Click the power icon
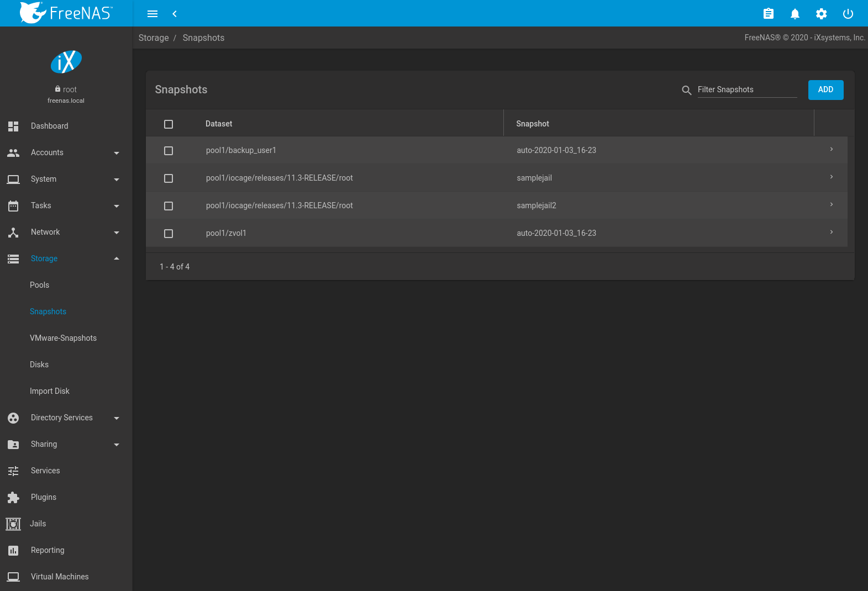This screenshot has width=868, height=591. (x=848, y=14)
